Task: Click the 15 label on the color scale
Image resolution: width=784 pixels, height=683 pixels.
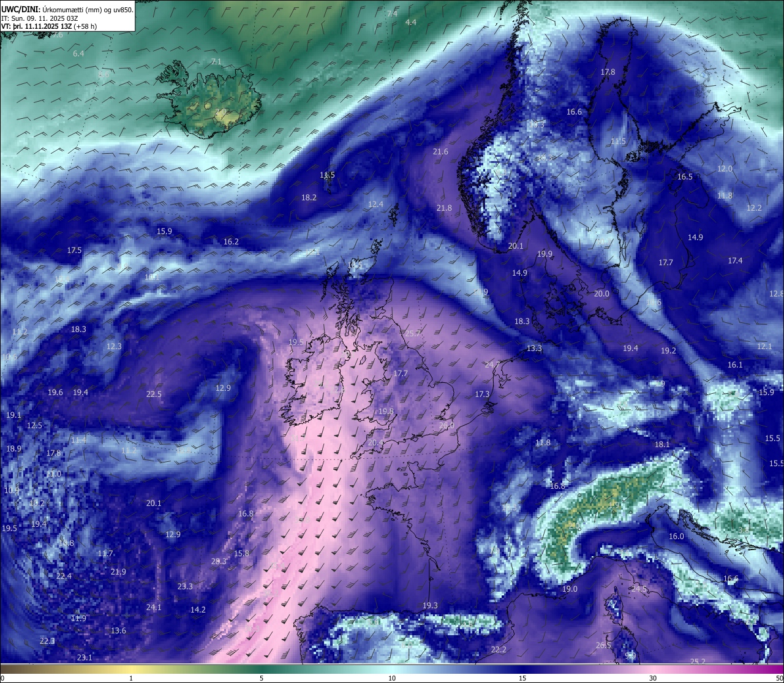Action: (522, 678)
